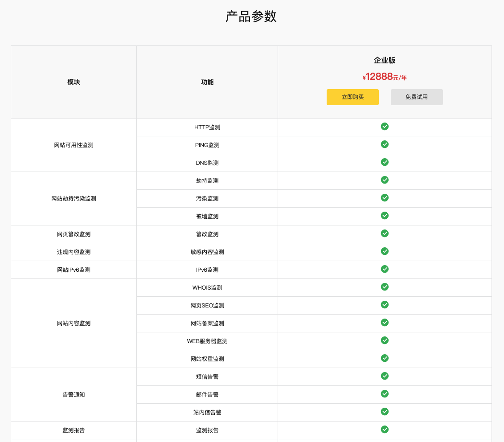Click green checkmark for 监测报告
504x442 pixels.
(x=385, y=430)
